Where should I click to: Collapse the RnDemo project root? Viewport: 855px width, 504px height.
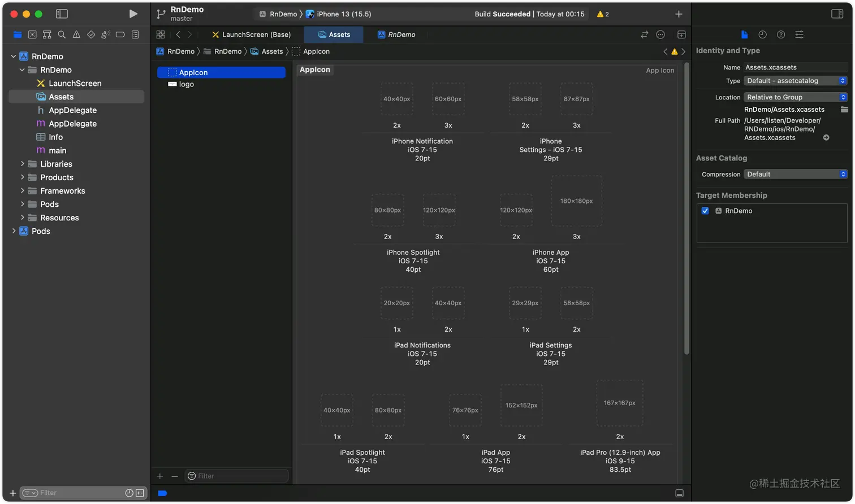coord(14,57)
